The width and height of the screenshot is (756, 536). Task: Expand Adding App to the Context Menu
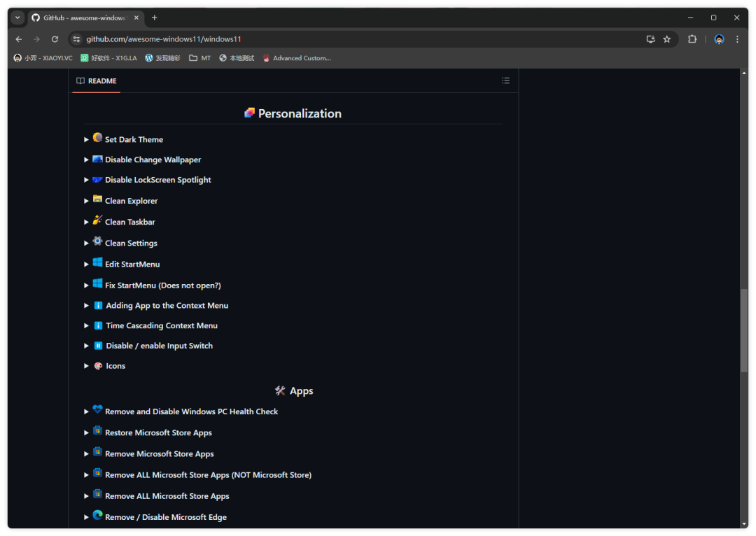click(86, 306)
